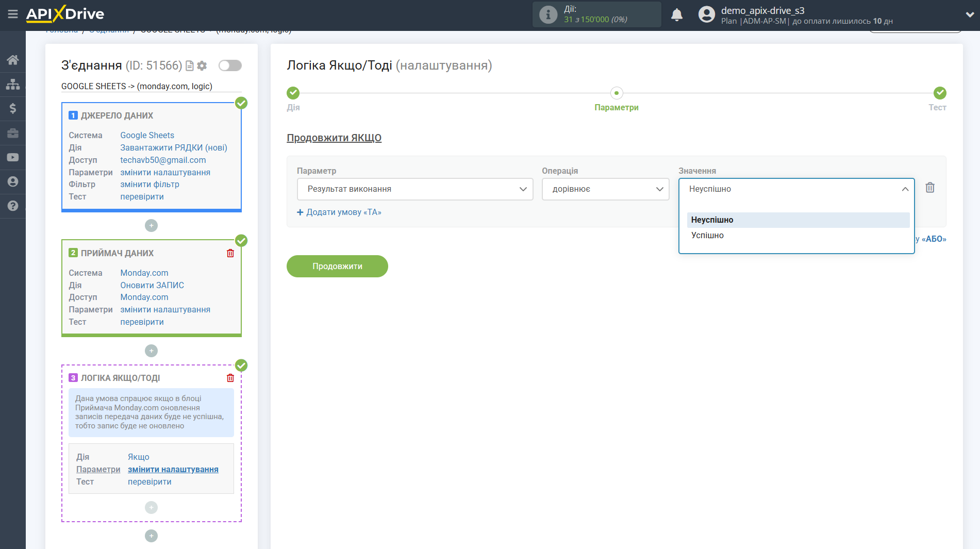This screenshot has height=549, width=980.
Task: Click the 'ДЖЕРЕЛО ДАНИХ' block header
Action: coord(117,116)
